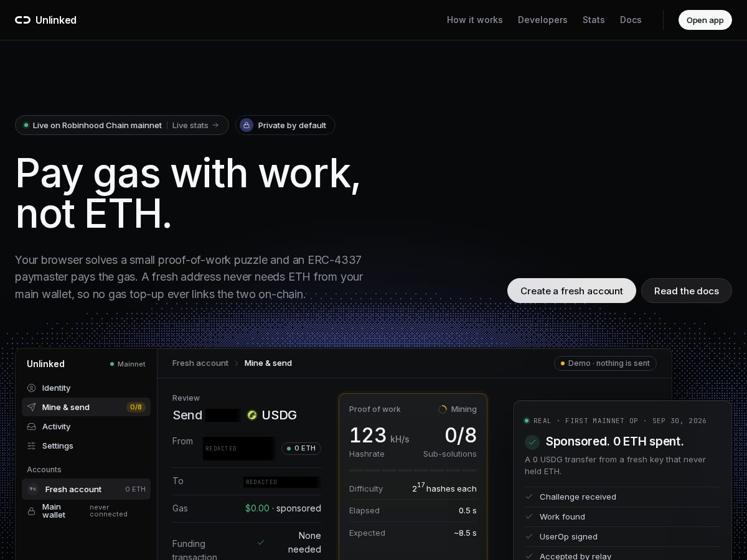The width and height of the screenshot is (747, 560).
Task: Click the Open app button
Action: (x=705, y=20)
